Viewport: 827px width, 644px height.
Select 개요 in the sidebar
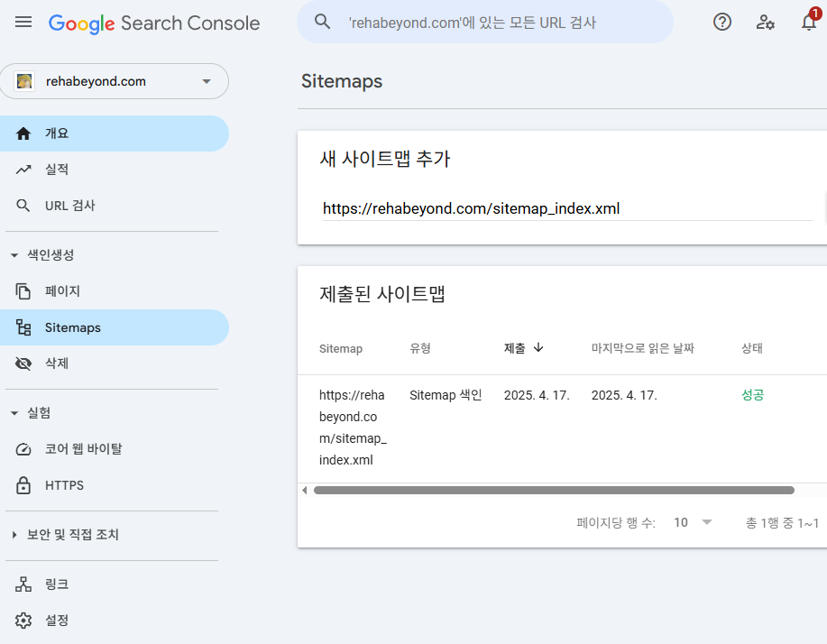(115, 133)
